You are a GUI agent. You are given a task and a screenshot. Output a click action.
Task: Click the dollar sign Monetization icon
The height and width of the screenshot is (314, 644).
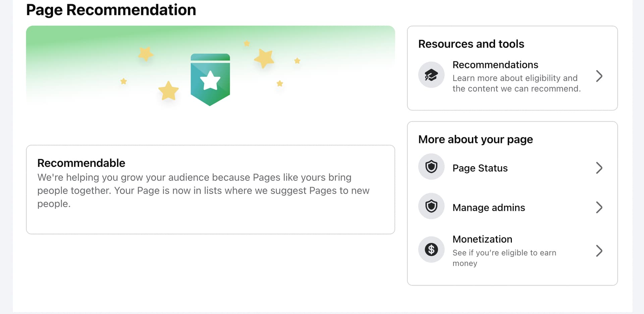[431, 249]
